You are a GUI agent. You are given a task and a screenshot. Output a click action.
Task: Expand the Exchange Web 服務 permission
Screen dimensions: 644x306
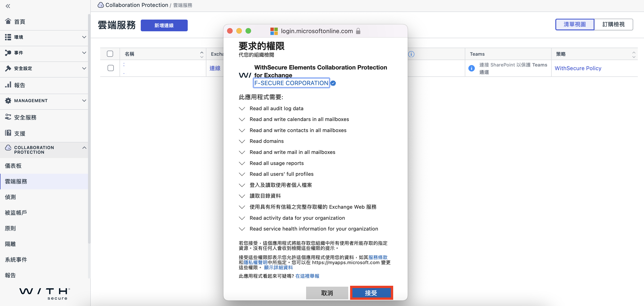tap(242, 207)
